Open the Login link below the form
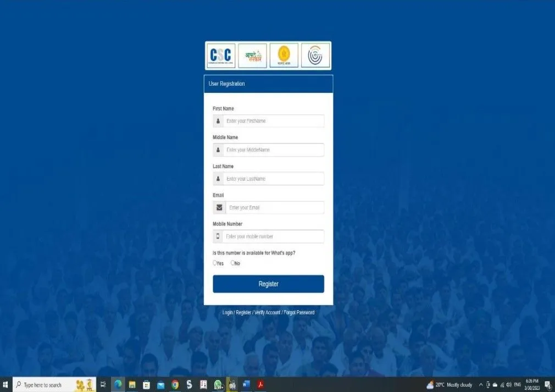Image resolution: width=555 pixels, height=392 pixels. [227, 313]
